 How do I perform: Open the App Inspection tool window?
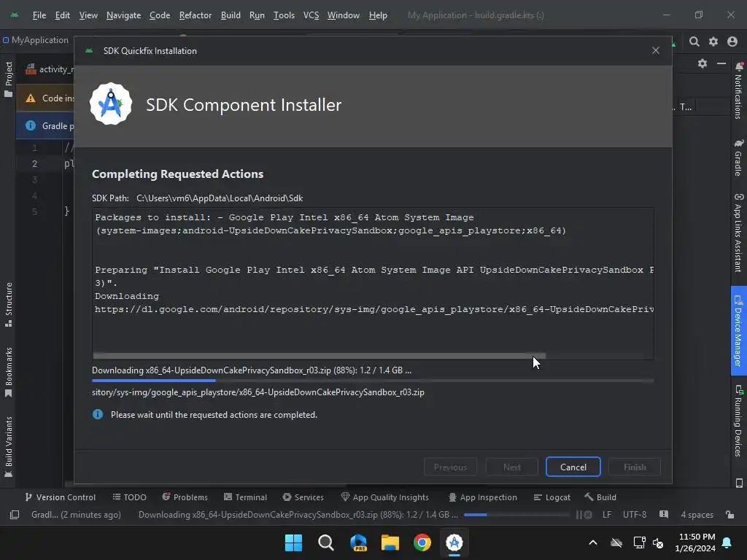coord(483,497)
